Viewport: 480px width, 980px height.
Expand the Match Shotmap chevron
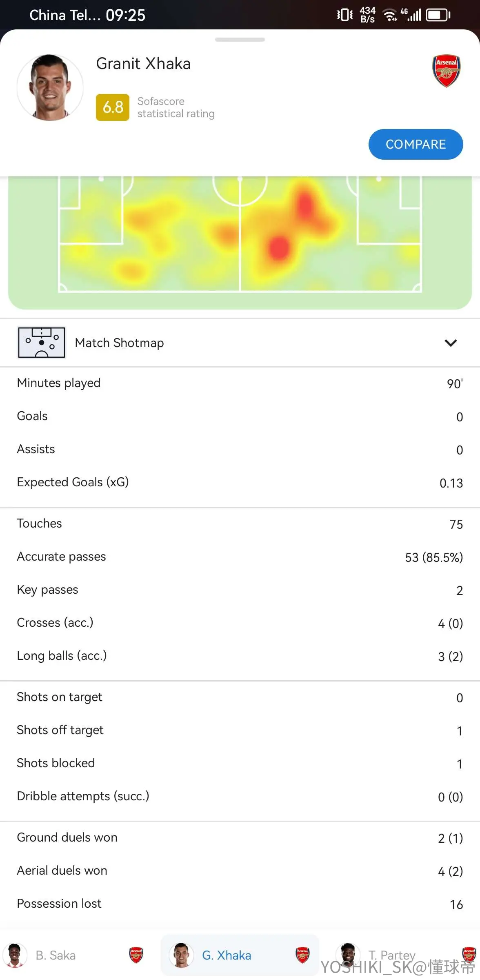[x=451, y=343]
